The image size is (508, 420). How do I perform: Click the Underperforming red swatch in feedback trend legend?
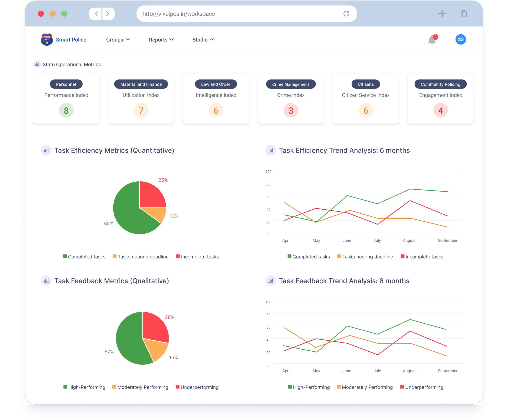pos(402,387)
